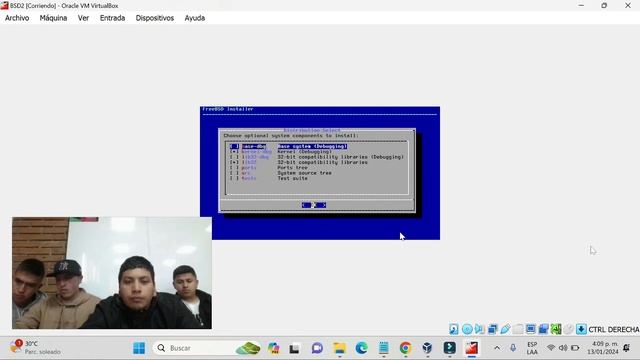Toggle the src System source tree checkbox

click(234, 173)
